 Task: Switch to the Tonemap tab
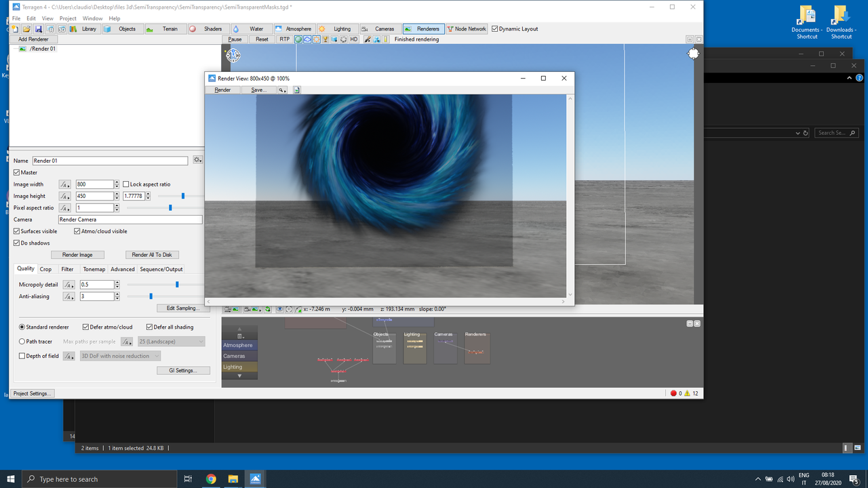tap(94, 269)
